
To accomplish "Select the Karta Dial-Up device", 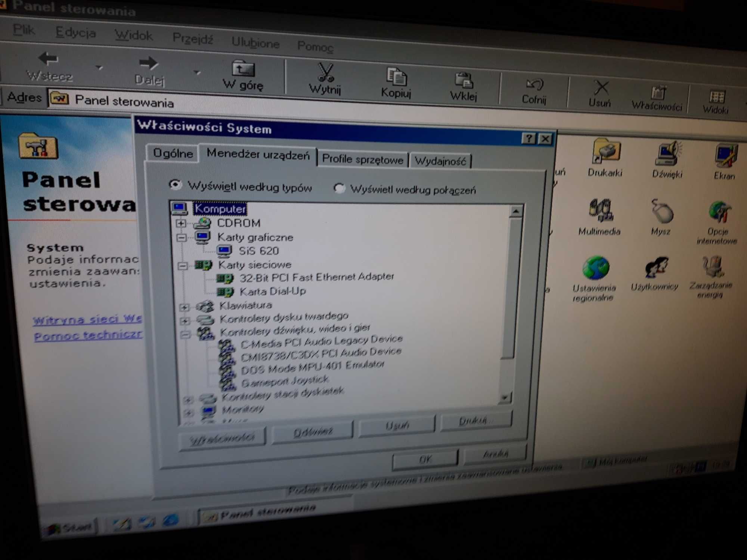I will pos(273,291).
